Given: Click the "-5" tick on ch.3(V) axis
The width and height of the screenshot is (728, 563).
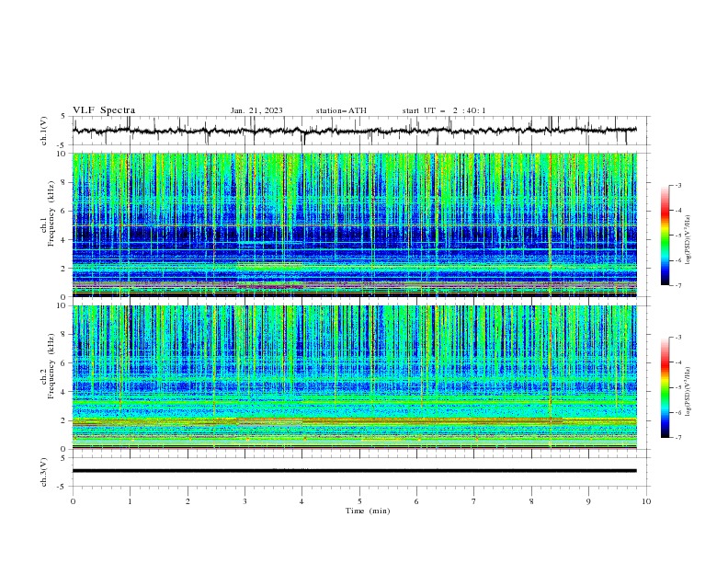Looking at the screenshot, I should [63, 487].
